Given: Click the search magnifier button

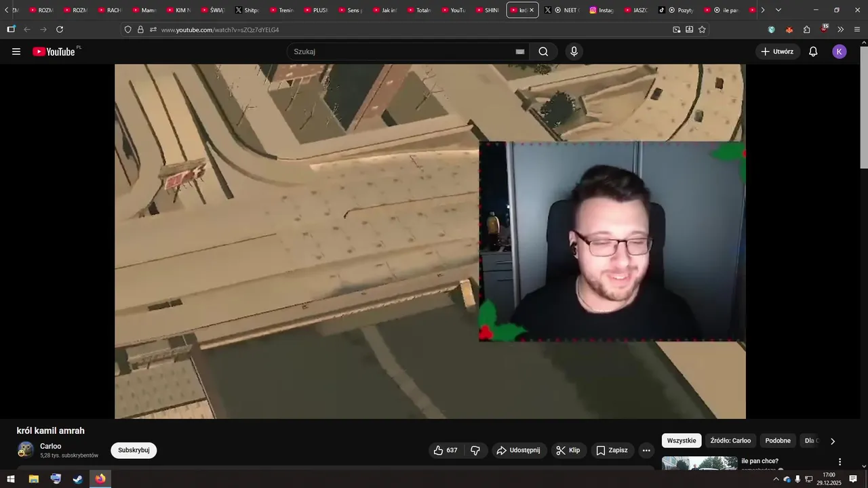Looking at the screenshot, I should [x=543, y=52].
